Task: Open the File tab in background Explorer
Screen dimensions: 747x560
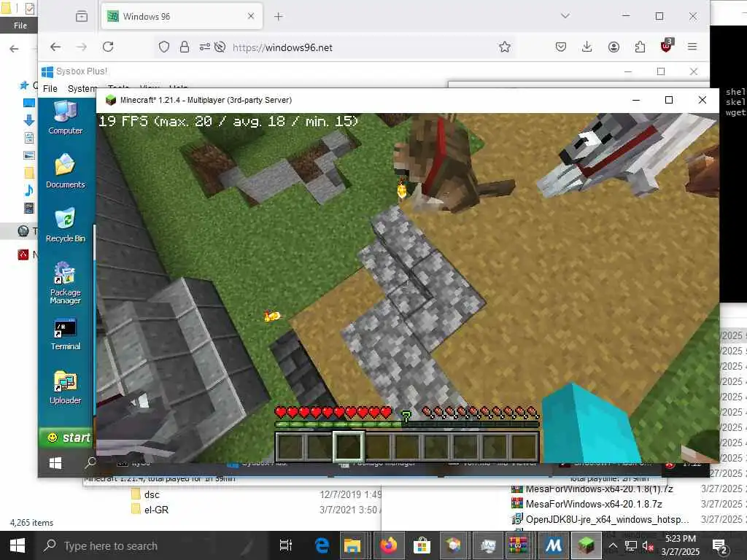Action: 20,26
